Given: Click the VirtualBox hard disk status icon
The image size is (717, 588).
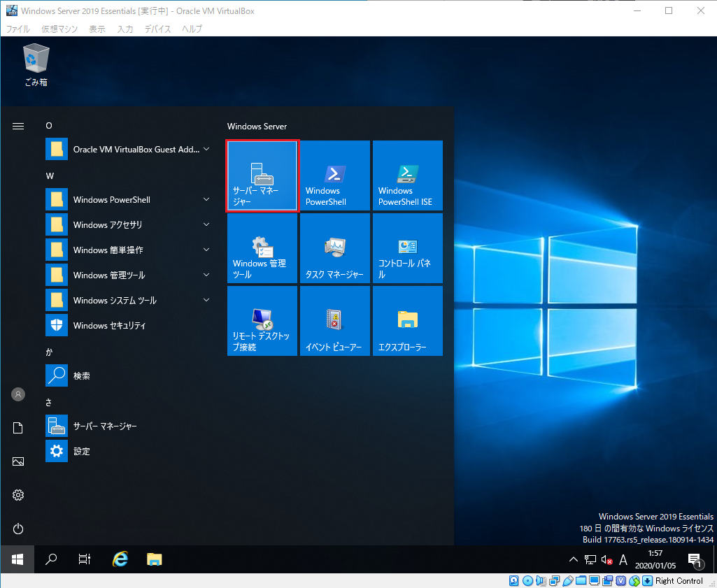Looking at the screenshot, I should (514, 581).
